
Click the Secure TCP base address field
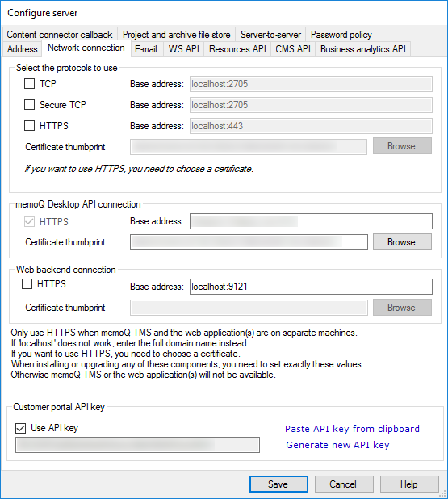[311, 105]
